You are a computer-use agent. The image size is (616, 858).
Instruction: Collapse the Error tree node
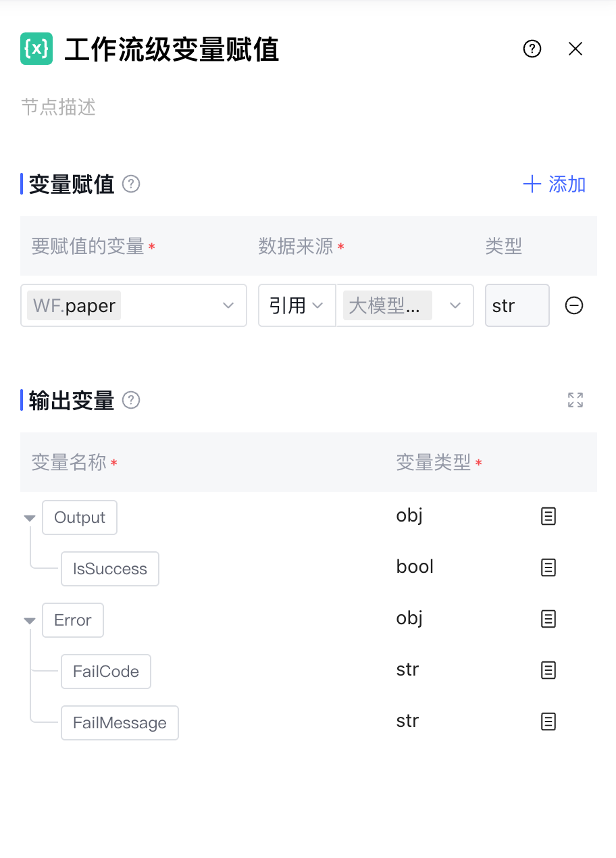29,621
